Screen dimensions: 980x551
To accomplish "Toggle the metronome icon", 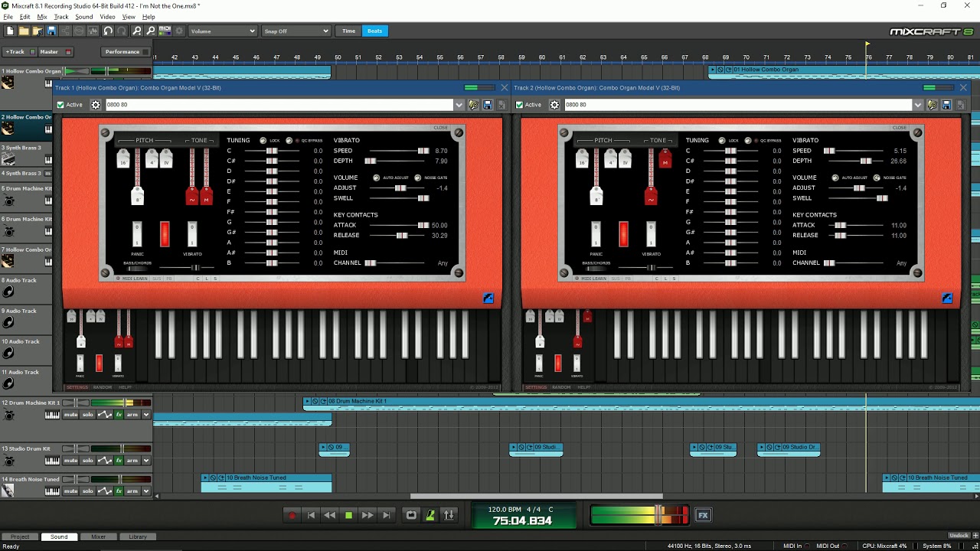I will pos(430,515).
